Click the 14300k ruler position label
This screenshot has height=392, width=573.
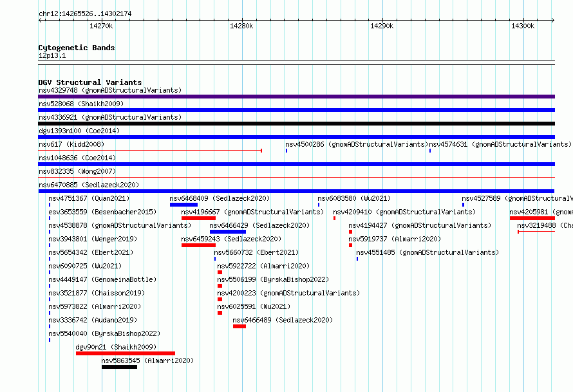[x=523, y=26]
